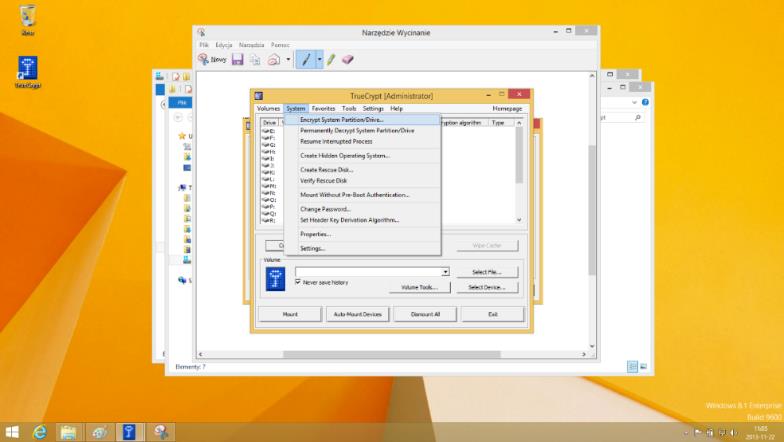Toggle the Never save history checkbox
Screen dimensions: 784x442
(298, 282)
